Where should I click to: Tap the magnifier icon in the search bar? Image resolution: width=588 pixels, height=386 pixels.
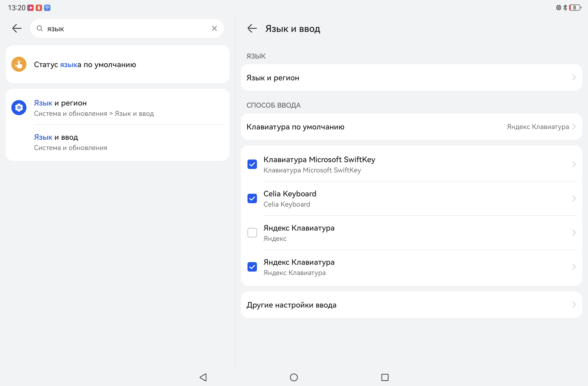tap(39, 28)
